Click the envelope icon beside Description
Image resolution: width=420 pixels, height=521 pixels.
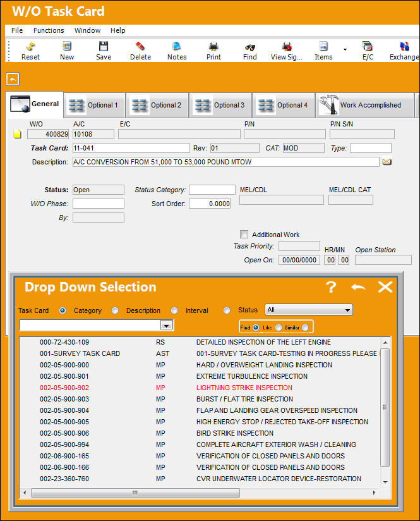pos(387,162)
